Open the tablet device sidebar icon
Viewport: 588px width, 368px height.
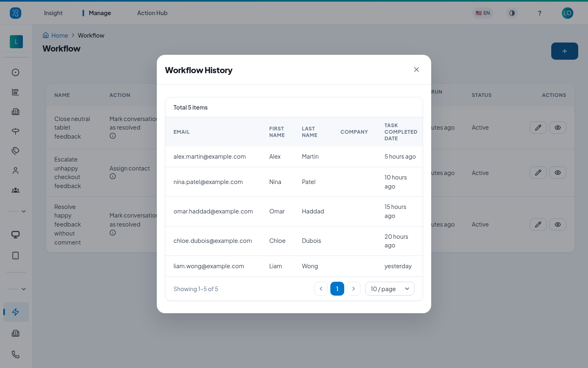(16, 256)
